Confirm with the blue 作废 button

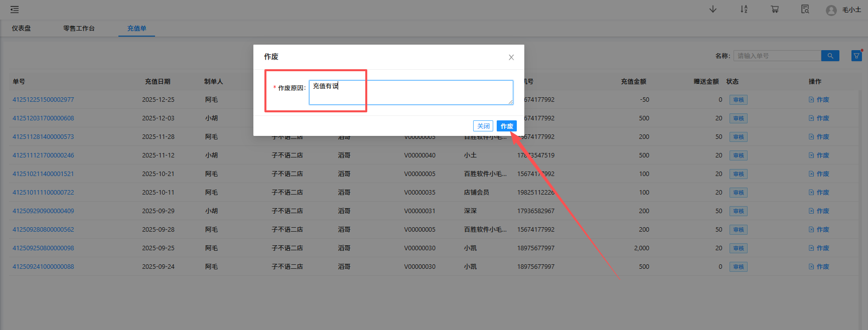click(x=506, y=126)
